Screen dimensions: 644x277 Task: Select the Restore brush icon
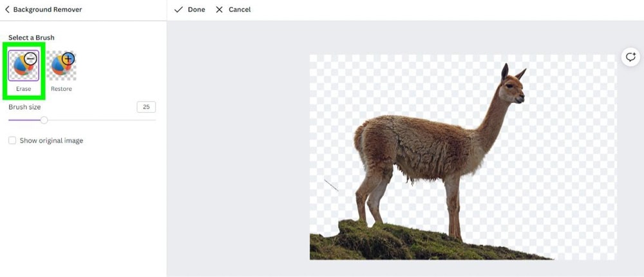click(x=62, y=65)
